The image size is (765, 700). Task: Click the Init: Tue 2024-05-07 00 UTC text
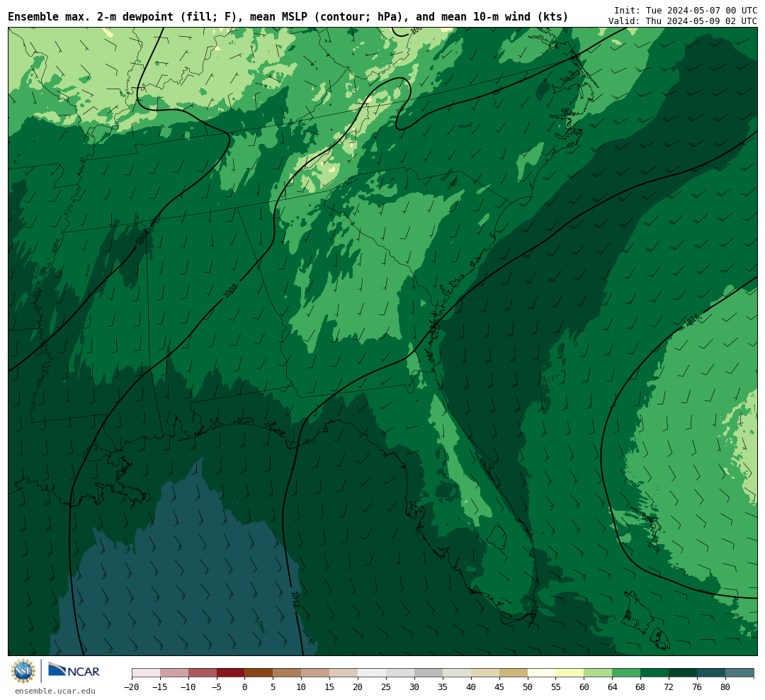686,11
